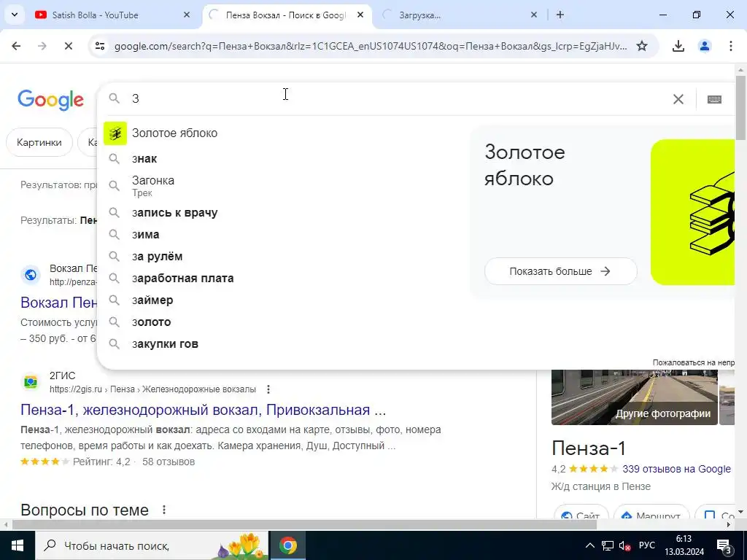747x560 pixels.
Task: Select the зима suggestion
Action: (x=286, y=235)
